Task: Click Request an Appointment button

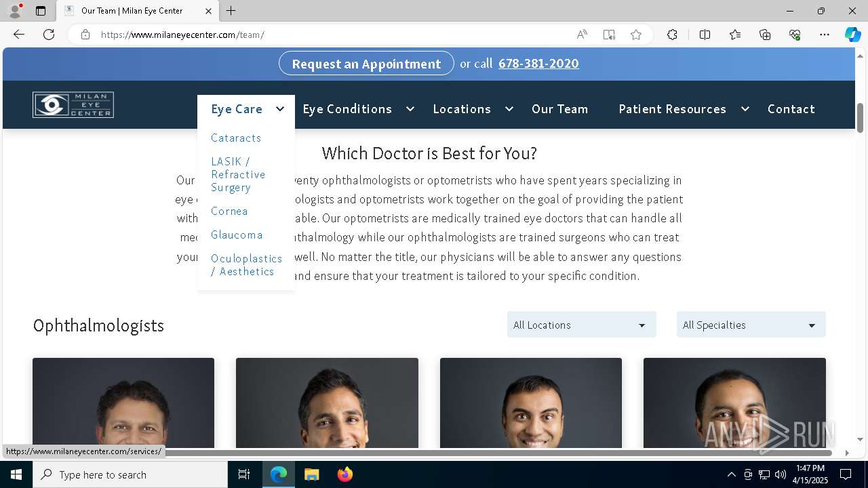Action: pyautogui.click(x=366, y=64)
